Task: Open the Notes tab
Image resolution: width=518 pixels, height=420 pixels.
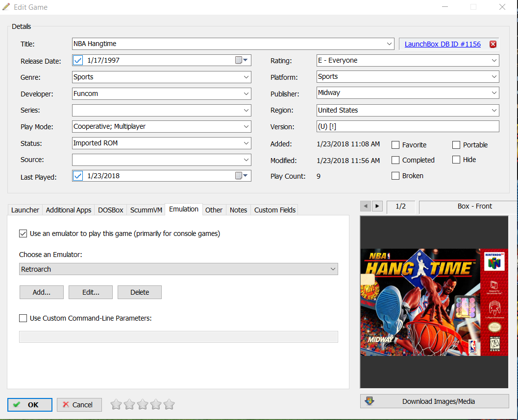Action: [x=239, y=210]
